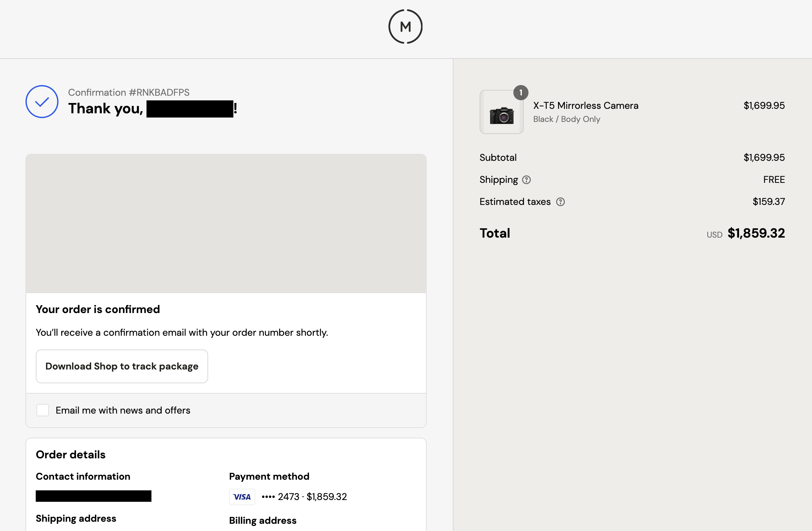
Task: Click the Billing address label
Action: tap(263, 521)
